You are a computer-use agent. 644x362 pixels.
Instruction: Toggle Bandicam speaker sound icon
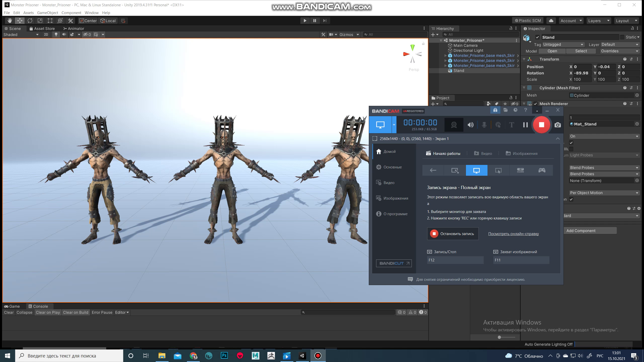tap(470, 125)
